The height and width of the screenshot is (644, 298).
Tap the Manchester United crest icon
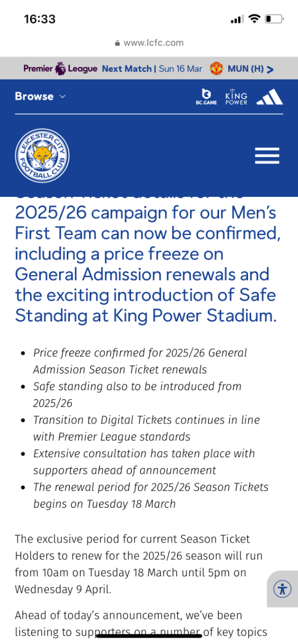tap(216, 69)
